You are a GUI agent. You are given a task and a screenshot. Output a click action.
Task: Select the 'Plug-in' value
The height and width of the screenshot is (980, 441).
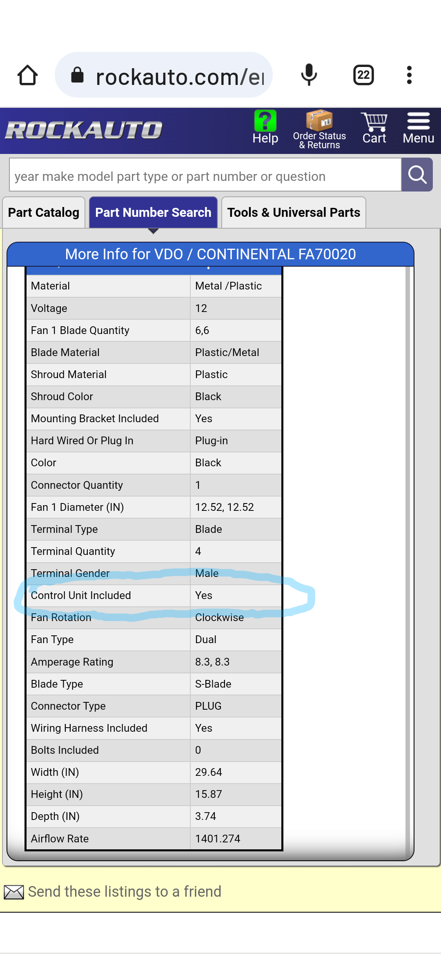[212, 441]
